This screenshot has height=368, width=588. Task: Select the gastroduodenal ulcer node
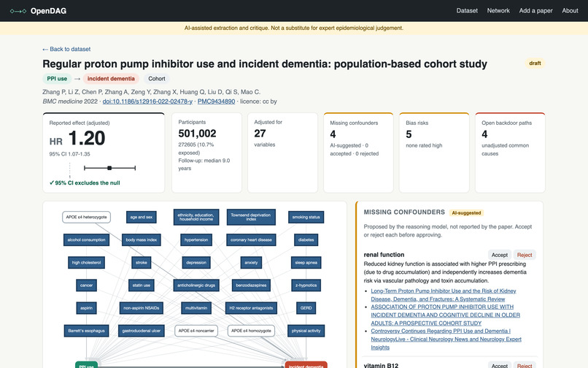pos(142,331)
